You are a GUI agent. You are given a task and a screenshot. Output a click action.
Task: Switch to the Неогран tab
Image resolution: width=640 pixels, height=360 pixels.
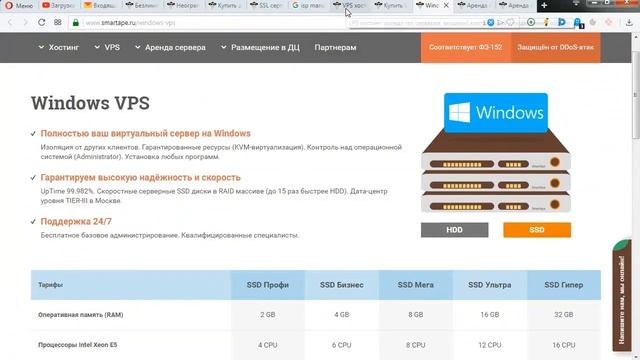[x=183, y=6]
